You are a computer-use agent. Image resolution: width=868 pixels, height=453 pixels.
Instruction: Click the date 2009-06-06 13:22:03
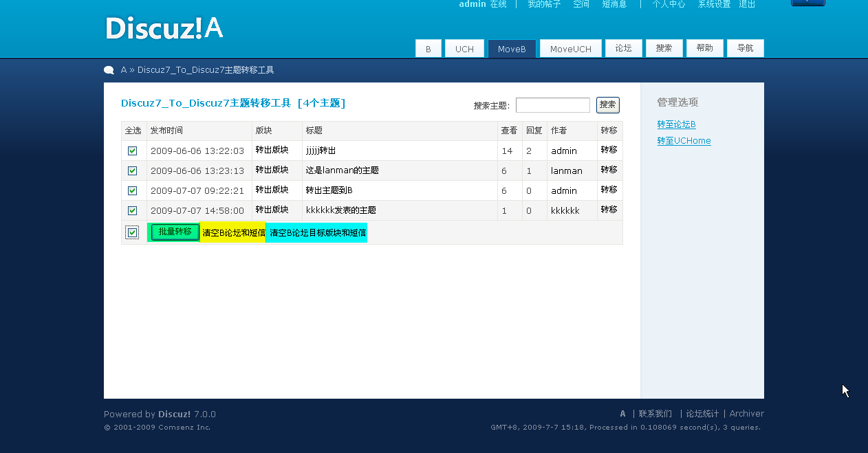pyautogui.click(x=197, y=151)
